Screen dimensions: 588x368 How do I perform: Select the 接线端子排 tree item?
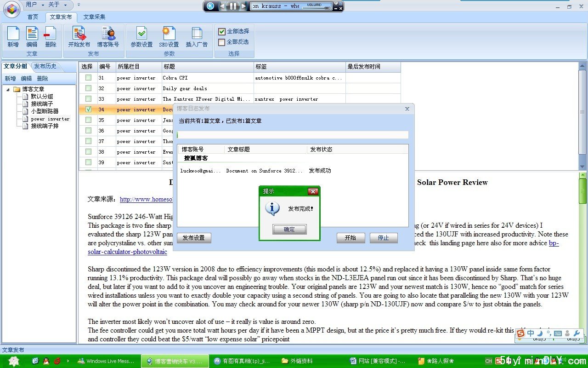(x=45, y=126)
